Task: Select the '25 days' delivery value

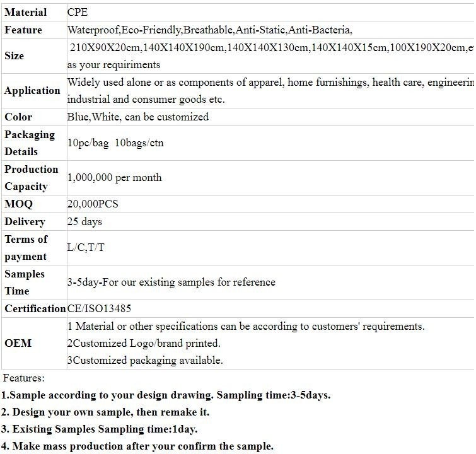Action: coord(84,222)
